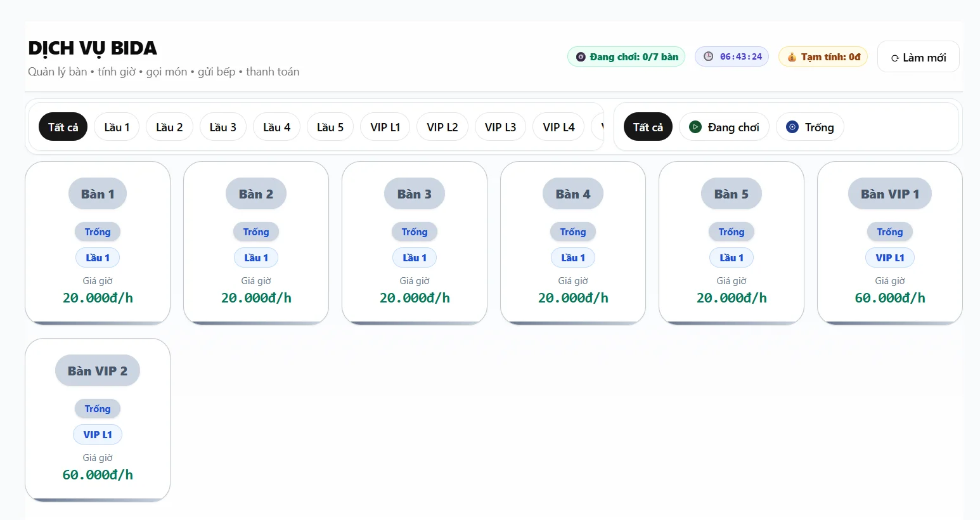Show only VIP L2 tables
980x520 pixels.
[x=442, y=127]
